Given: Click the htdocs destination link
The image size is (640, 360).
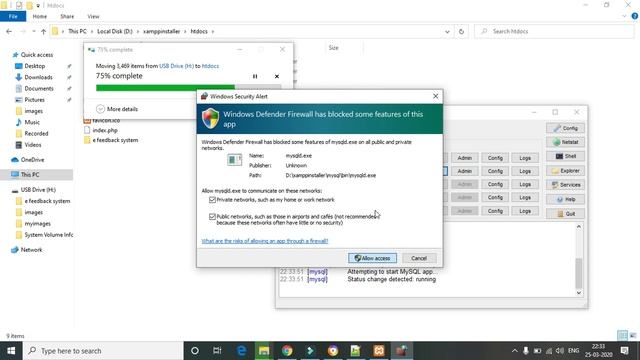Looking at the screenshot, I should pos(210,66).
